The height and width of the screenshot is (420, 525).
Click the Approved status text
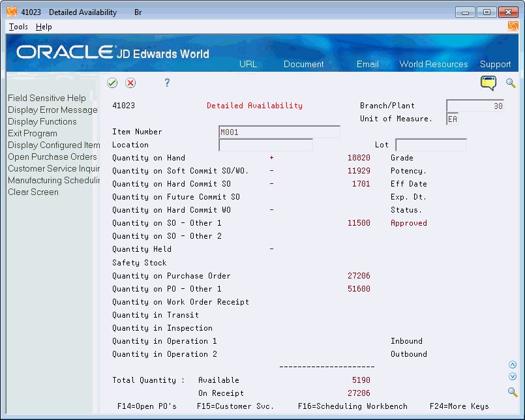(409, 223)
